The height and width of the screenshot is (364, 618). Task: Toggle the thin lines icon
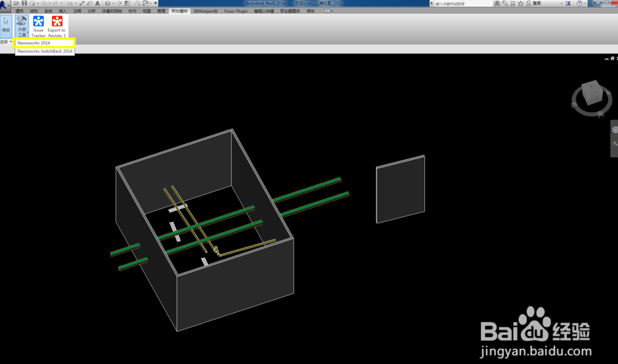coord(128,3)
